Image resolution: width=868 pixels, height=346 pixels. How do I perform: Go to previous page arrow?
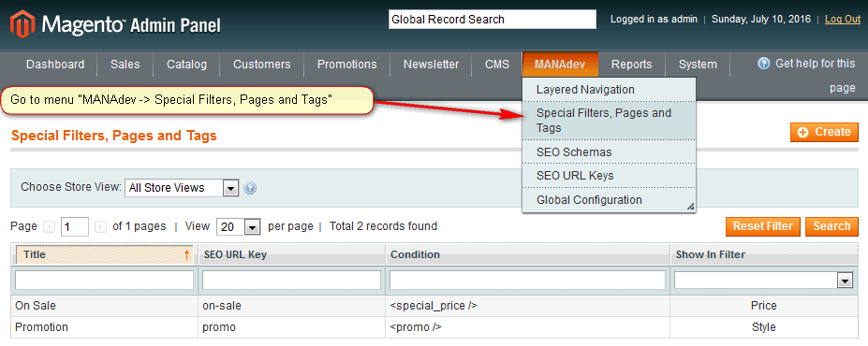click(50, 226)
